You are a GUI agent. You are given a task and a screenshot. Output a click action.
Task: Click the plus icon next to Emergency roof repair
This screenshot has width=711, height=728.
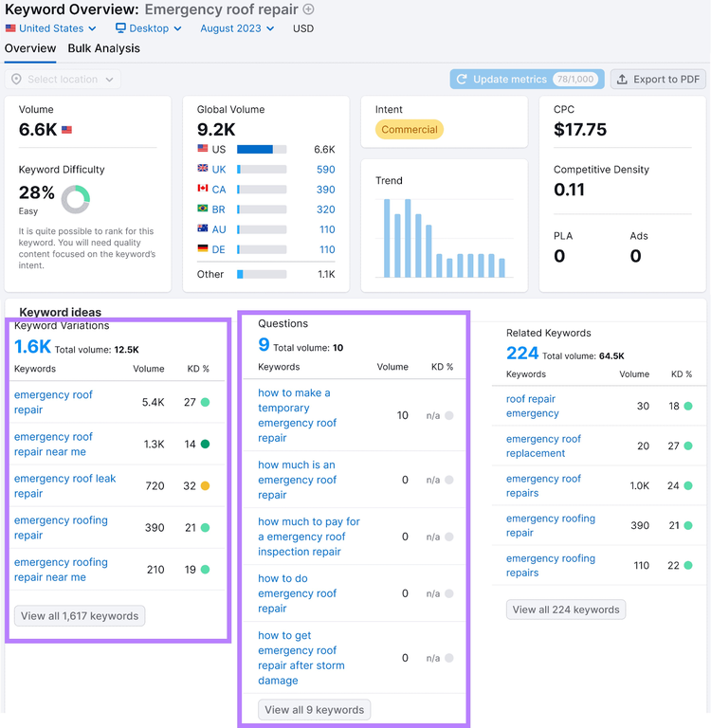[x=308, y=9]
